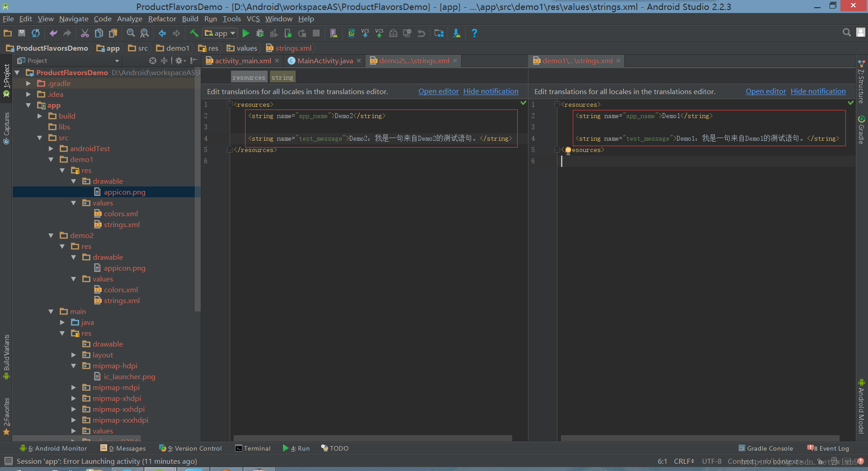The height and width of the screenshot is (471, 868).
Task: Expand the mipmap-mdpi folder
Action: 74,387
